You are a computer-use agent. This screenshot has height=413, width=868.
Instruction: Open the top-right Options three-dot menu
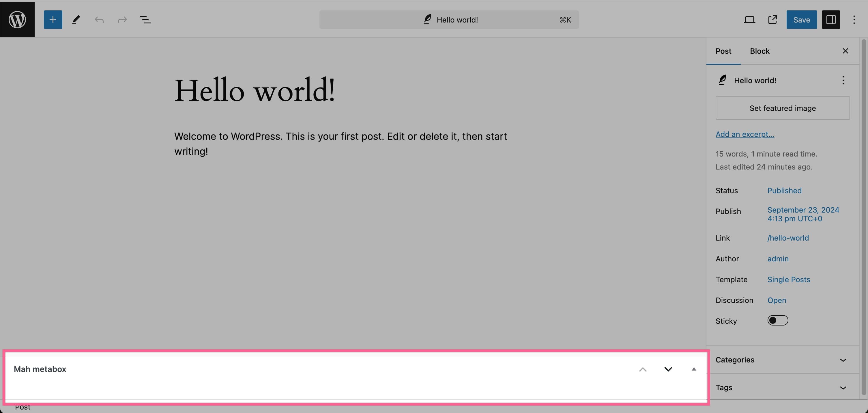[854, 20]
